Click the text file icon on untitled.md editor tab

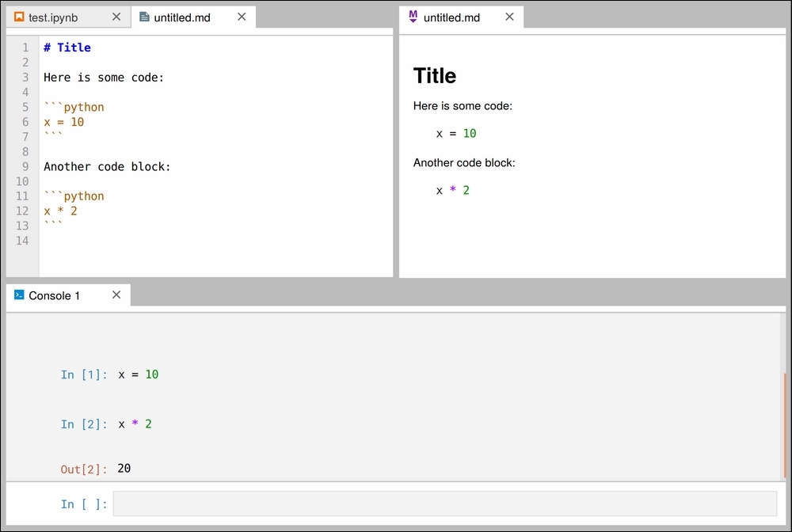(144, 17)
